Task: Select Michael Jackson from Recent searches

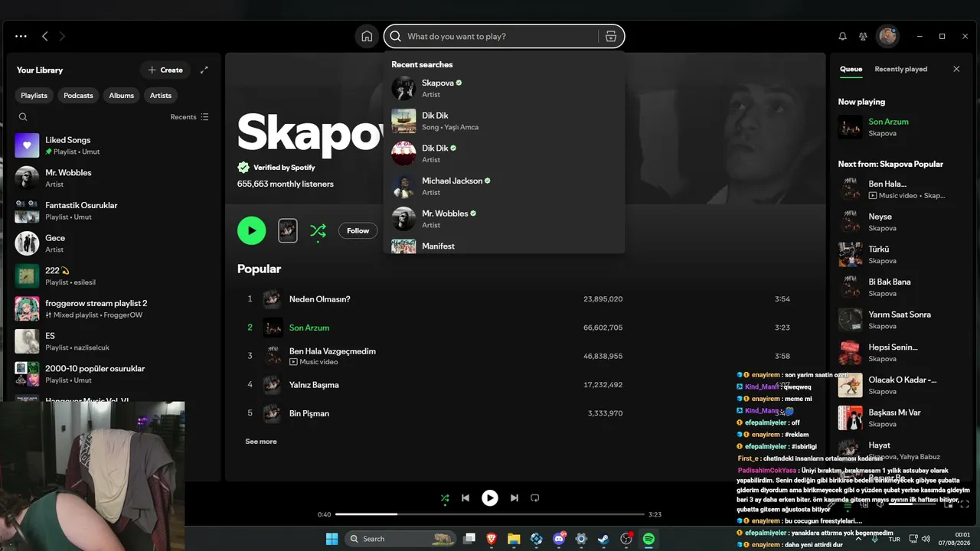Action: coord(504,186)
